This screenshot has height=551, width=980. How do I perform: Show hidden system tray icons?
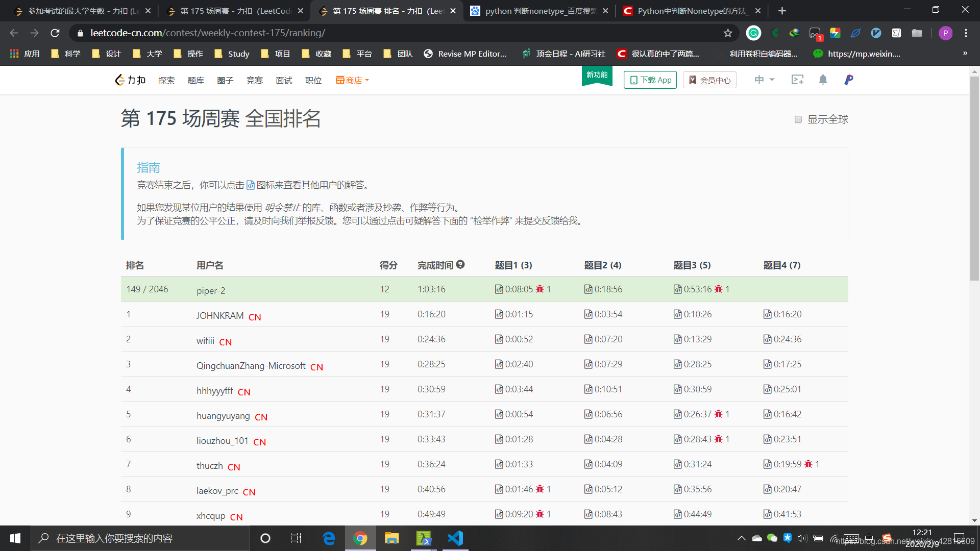pyautogui.click(x=741, y=538)
